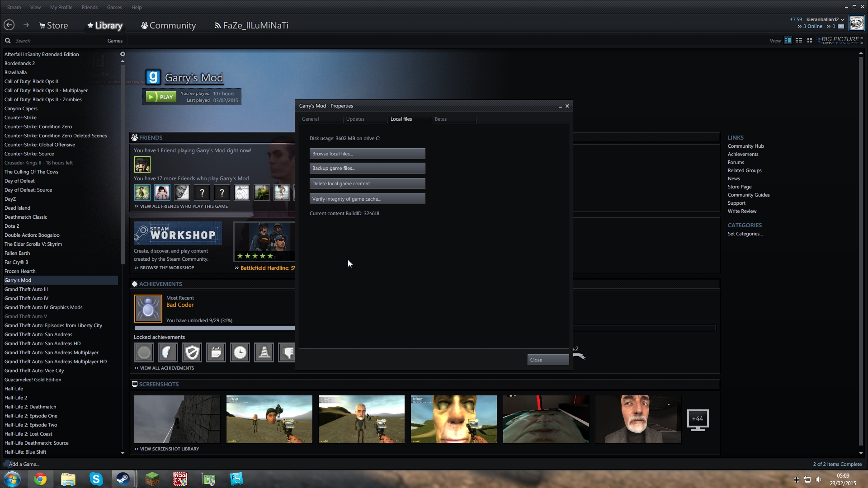Screen dimensions: 868x488
Task: Launch Minecraft from the taskbar
Action: point(152,479)
